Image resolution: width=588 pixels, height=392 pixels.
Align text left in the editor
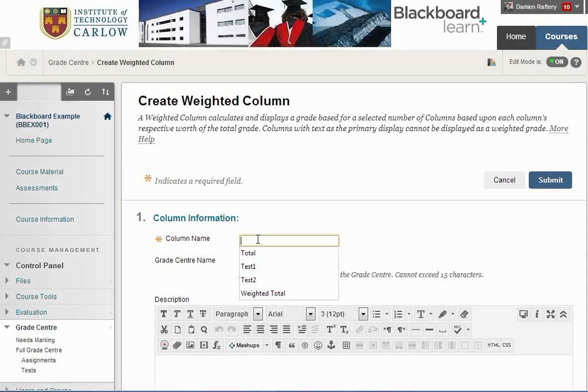(x=247, y=329)
